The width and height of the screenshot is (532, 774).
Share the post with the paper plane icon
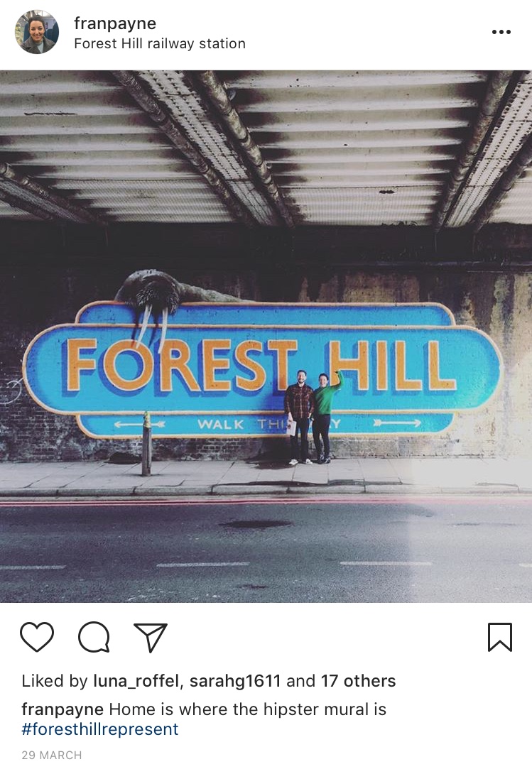(151, 637)
